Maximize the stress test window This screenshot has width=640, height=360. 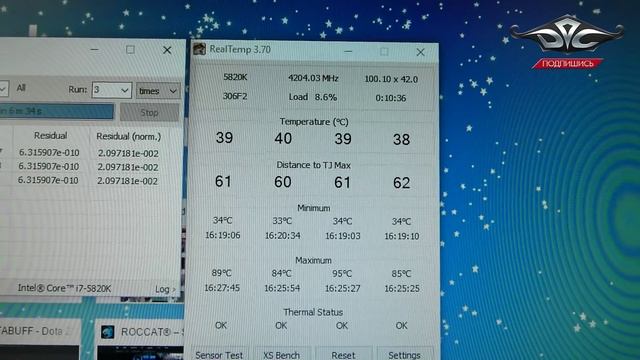[130, 49]
